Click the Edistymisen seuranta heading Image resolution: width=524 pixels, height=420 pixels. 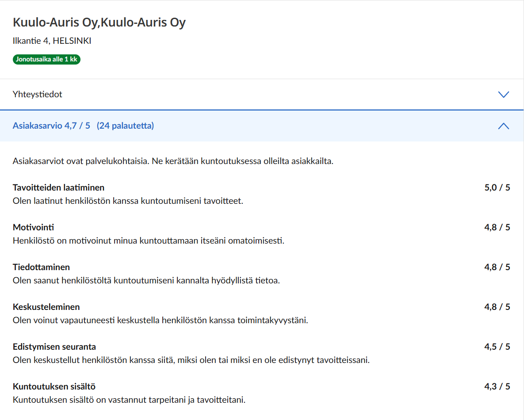click(54, 347)
